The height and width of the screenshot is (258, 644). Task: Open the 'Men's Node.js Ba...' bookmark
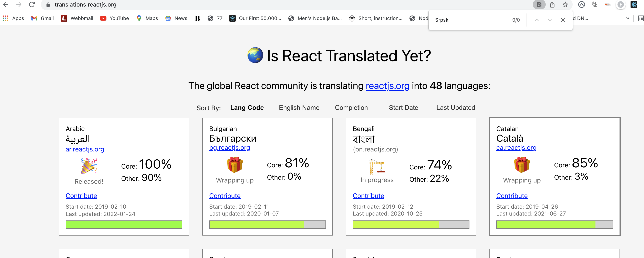coord(315,18)
